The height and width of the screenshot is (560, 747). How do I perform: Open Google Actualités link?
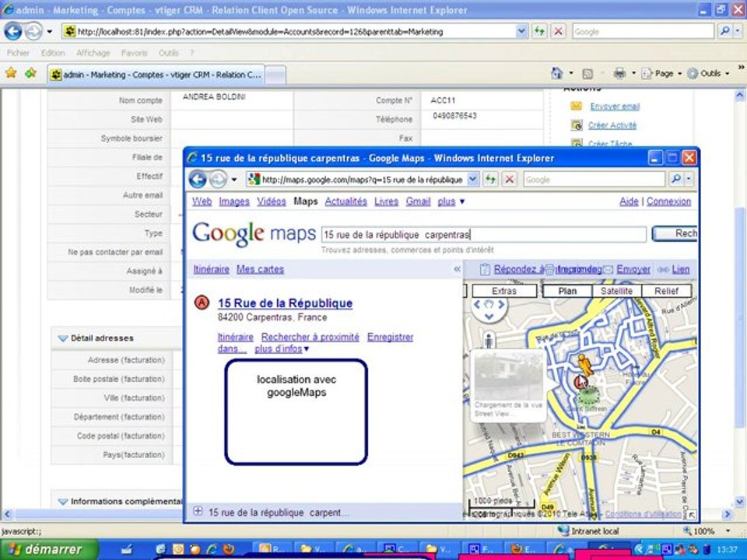click(x=345, y=201)
